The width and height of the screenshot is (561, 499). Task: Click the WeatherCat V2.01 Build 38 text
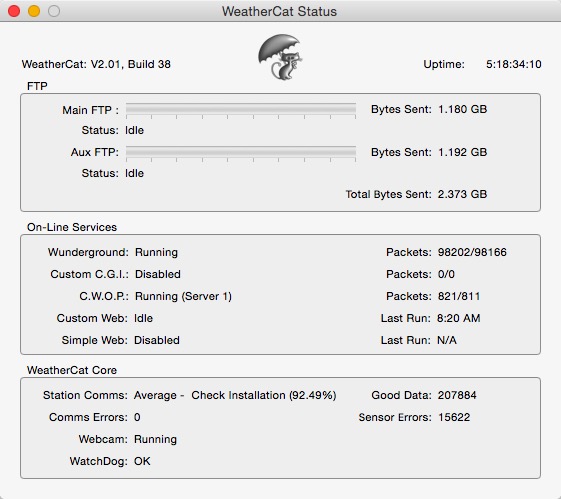(96, 64)
